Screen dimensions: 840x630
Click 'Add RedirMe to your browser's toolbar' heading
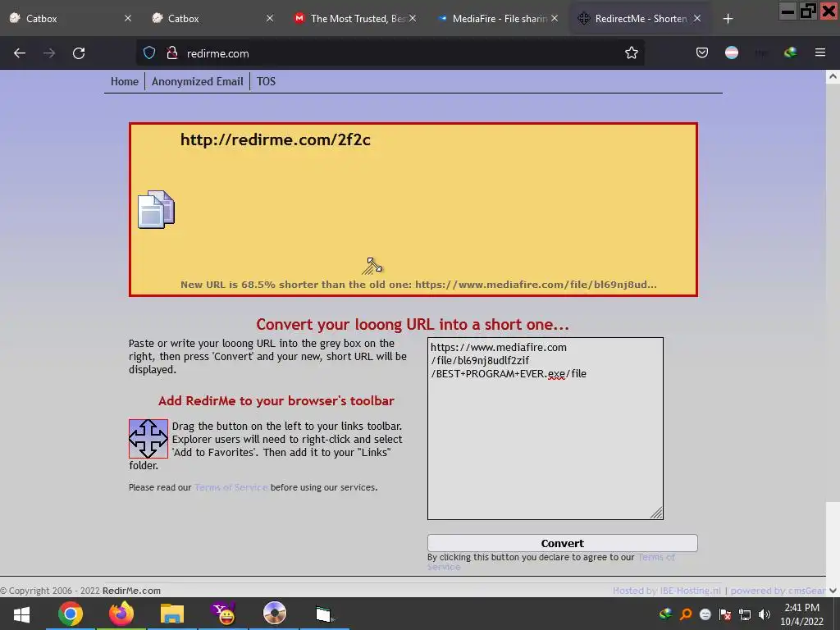276,400
